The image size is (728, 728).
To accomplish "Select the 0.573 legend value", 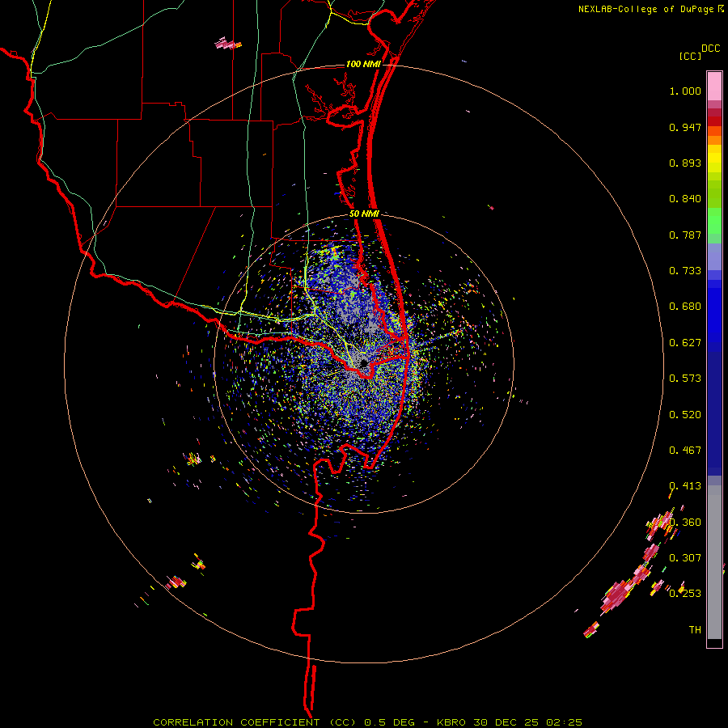I will [685, 379].
